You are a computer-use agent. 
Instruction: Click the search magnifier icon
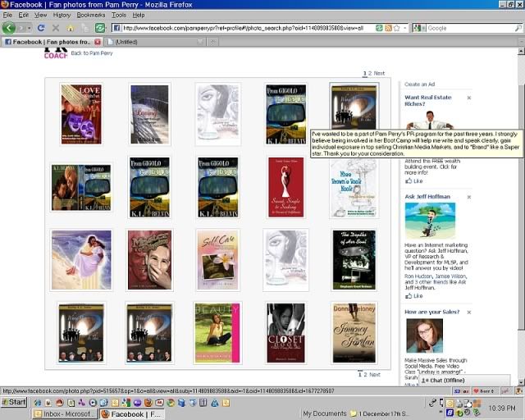[518, 28]
